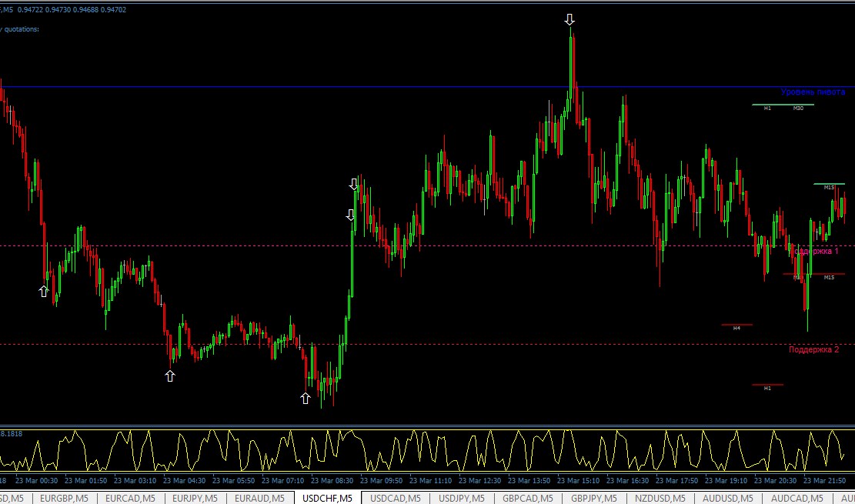Image resolution: width=855 pixels, height=504 pixels.
Task: Click the M15 label on the red level line
Action: point(829,278)
